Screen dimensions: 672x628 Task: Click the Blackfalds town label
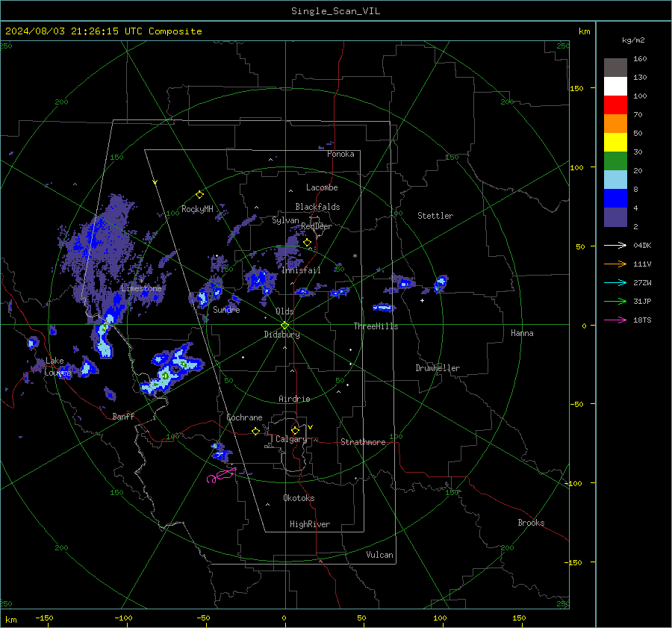pyautogui.click(x=317, y=207)
